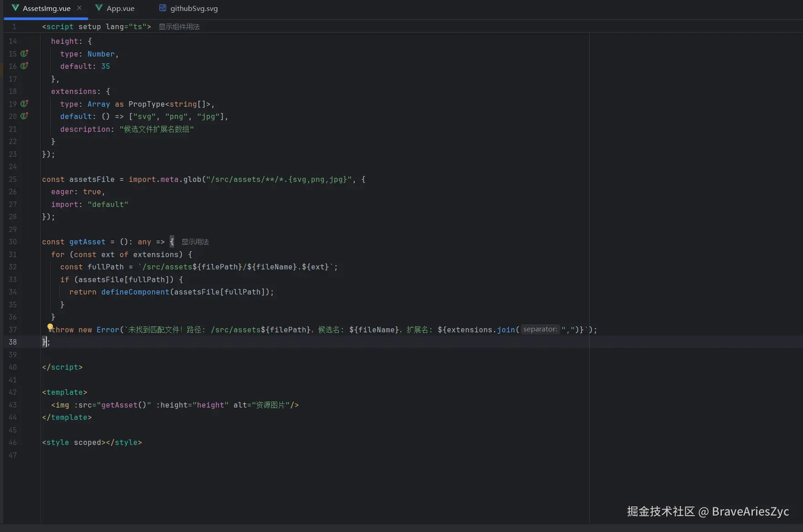Click line number 43 in the gutter
The image size is (803, 532).
point(13,405)
